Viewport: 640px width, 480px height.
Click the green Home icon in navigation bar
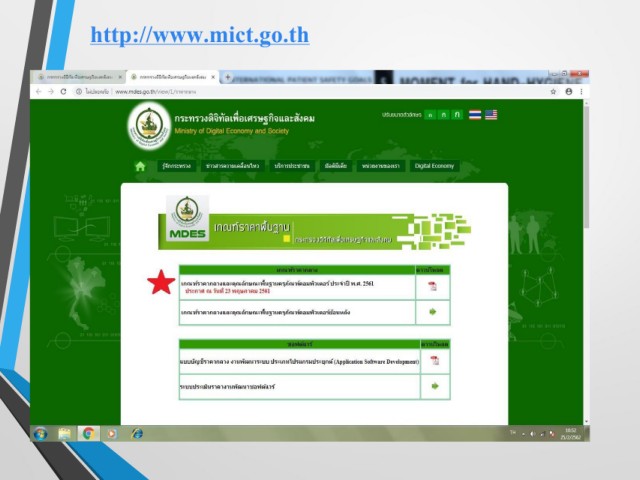point(140,166)
